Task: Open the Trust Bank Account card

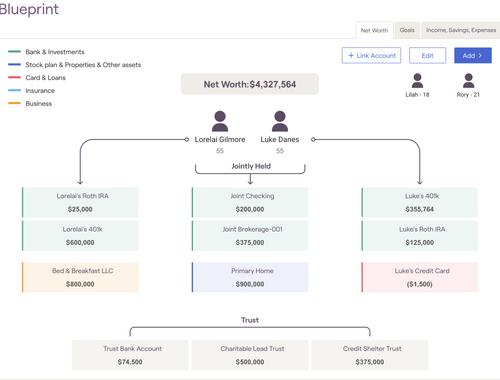Action: pyautogui.click(x=130, y=355)
